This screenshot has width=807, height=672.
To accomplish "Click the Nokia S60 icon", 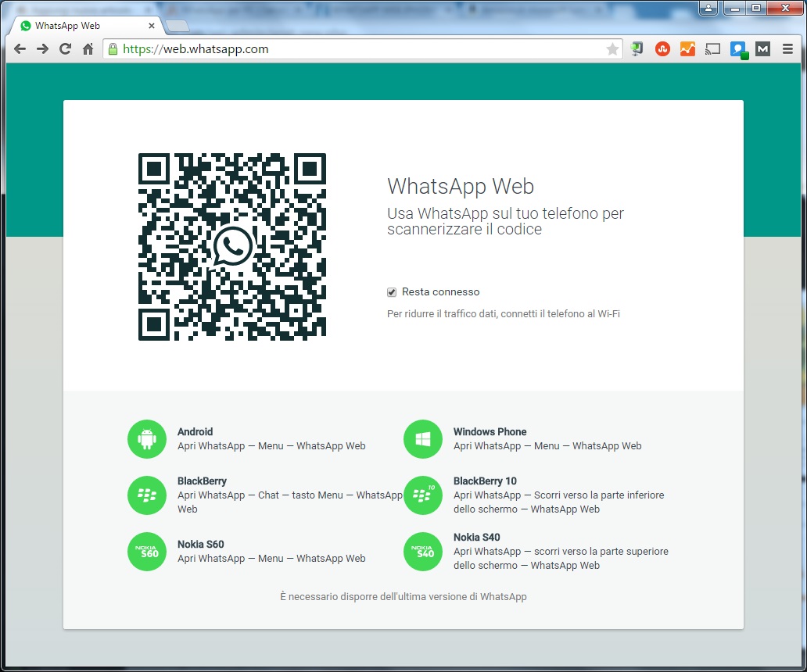I will [x=147, y=552].
